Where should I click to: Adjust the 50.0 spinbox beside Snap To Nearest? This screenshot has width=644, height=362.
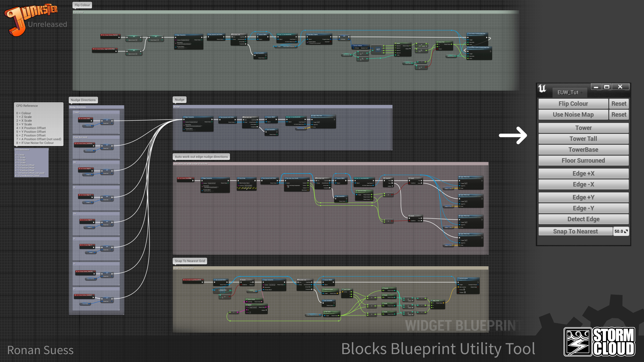pyautogui.click(x=621, y=231)
